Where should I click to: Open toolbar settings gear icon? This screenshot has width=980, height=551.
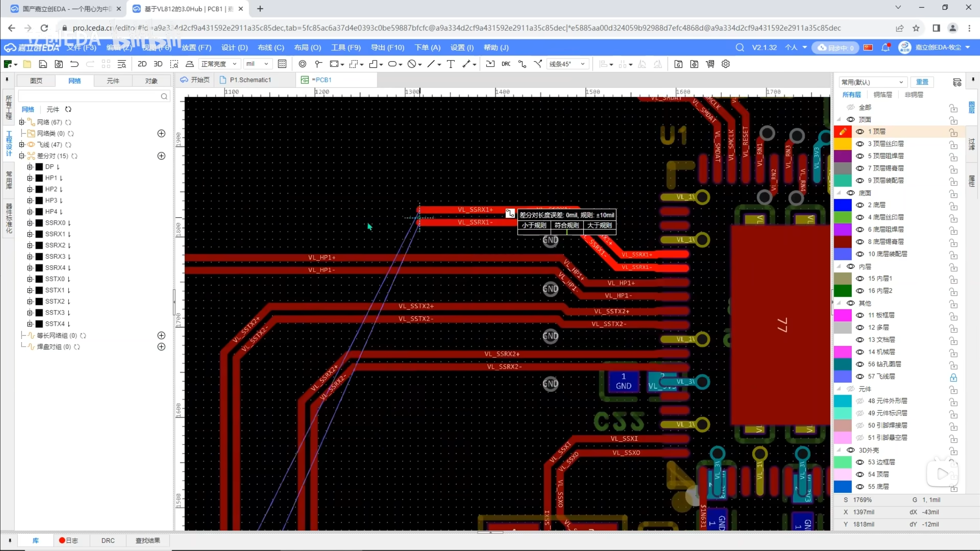click(725, 64)
